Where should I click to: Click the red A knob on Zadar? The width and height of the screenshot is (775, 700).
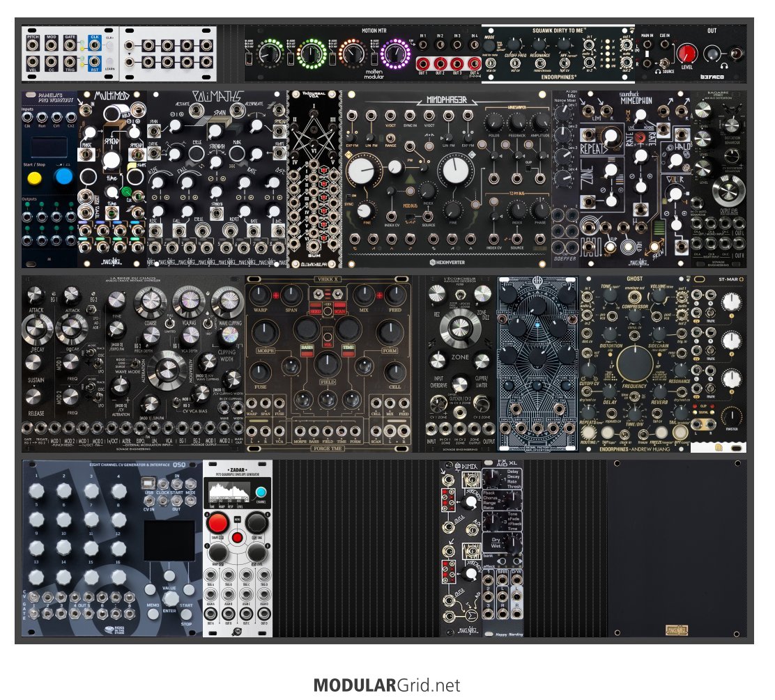tap(217, 522)
